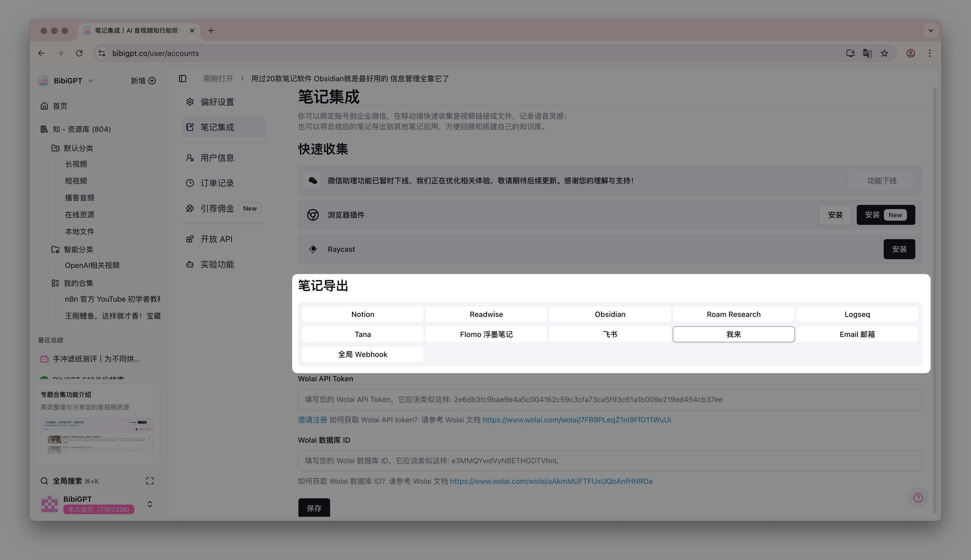Select 全局 Webhook export option
This screenshot has width=971, height=560.
tap(363, 354)
